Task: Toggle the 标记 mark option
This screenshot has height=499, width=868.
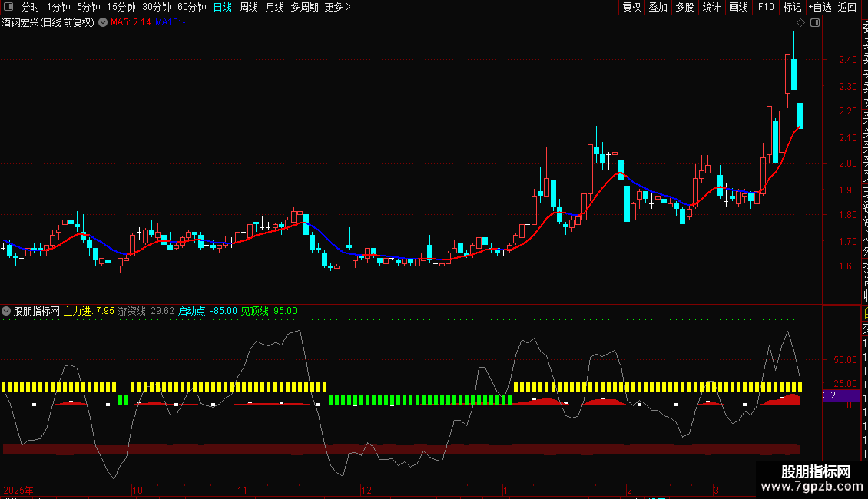Action: point(792,7)
